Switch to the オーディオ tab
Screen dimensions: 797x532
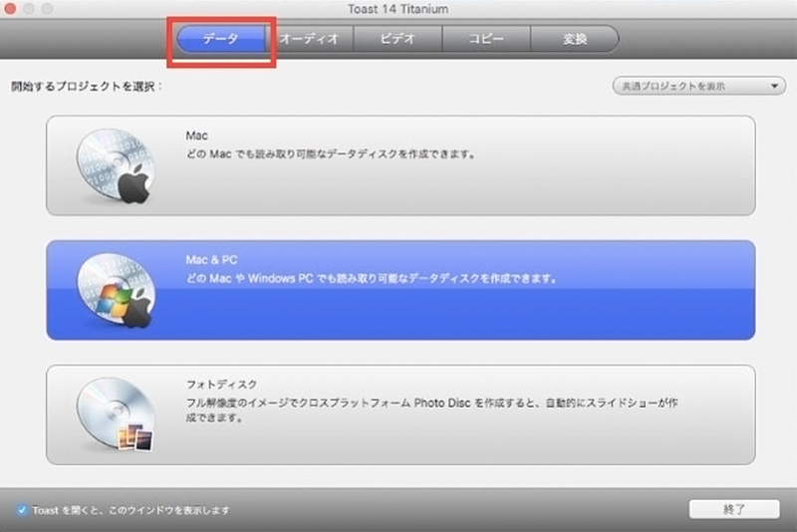(x=309, y=39)
